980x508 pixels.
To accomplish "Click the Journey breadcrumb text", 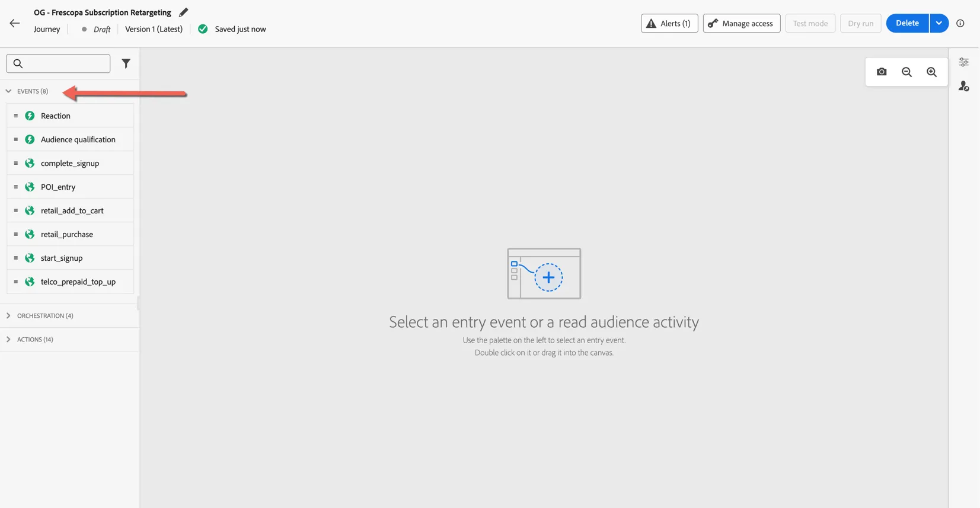I will [47, 29].
